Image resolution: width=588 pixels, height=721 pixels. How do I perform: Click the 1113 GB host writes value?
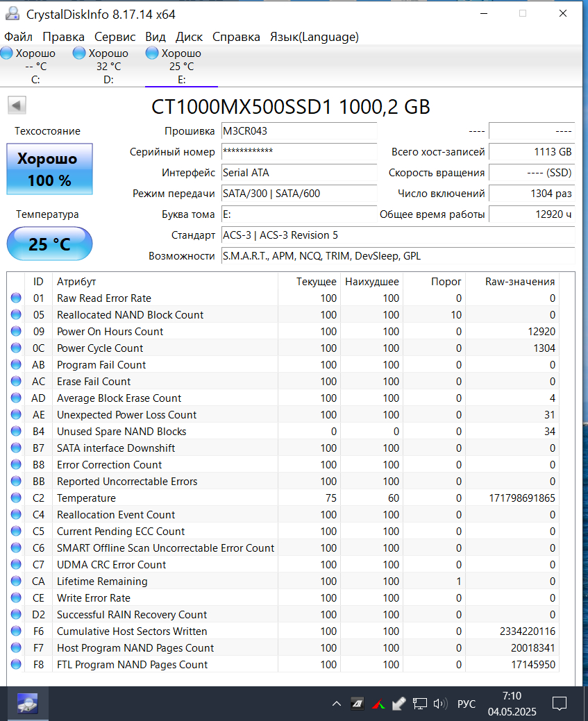pyautogui.click(x=532, y=152)
